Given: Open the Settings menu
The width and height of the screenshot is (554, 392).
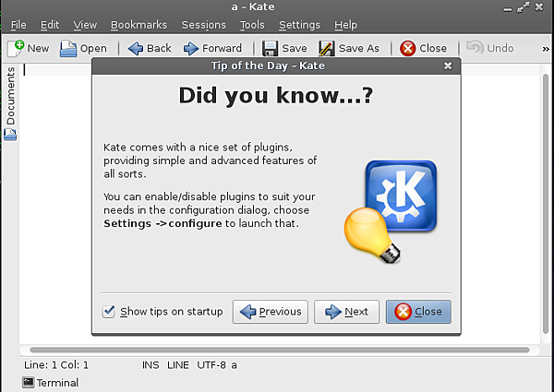Looking at the screenshot, I should [x=299, y=25].
